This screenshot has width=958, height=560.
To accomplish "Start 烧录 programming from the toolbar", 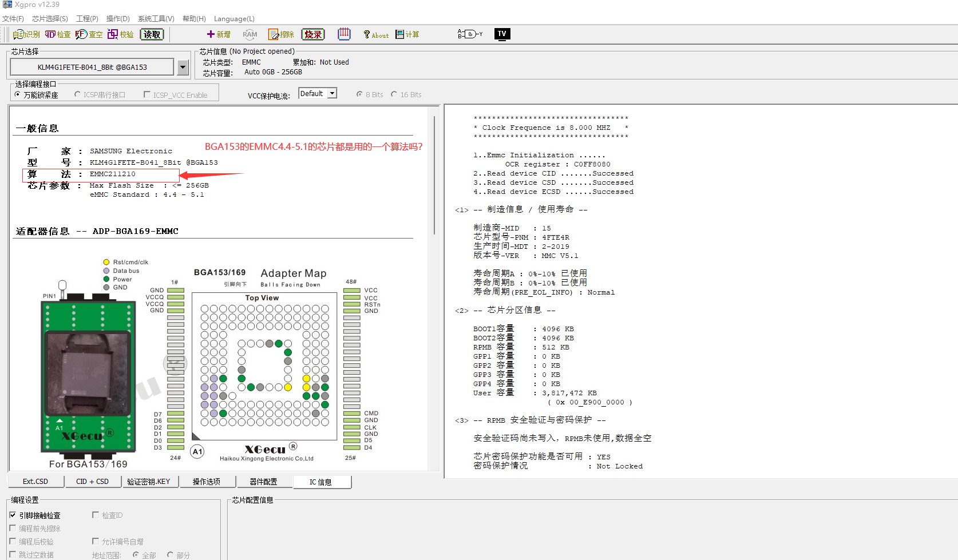I will [x=313, y=34].
